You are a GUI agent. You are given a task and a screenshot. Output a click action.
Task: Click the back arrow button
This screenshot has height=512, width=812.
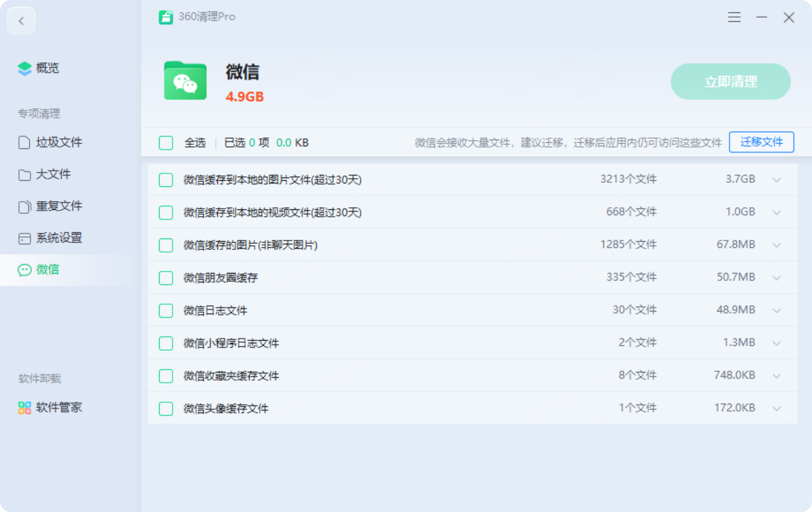click(x=21, y=21)
